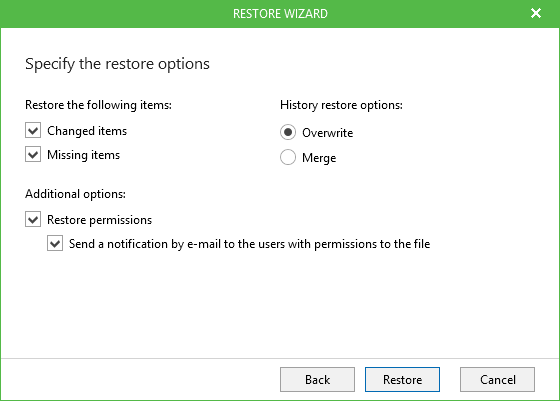This screenshot has width=560, height=401.
Task: Untick the e-mail notification checkbox
Action: (x=55, y=244)
